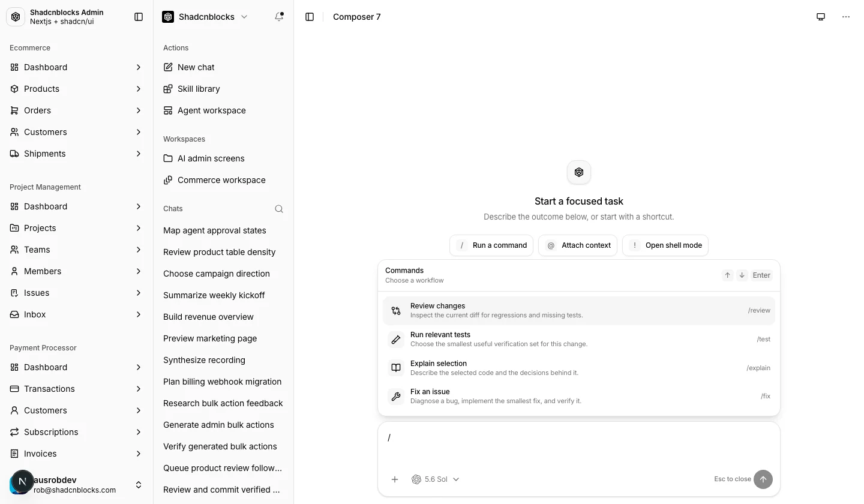This screenshot has height=504, width=864.
Task: Click the up arrow key hint in Commands
Action: coord(727,275)
